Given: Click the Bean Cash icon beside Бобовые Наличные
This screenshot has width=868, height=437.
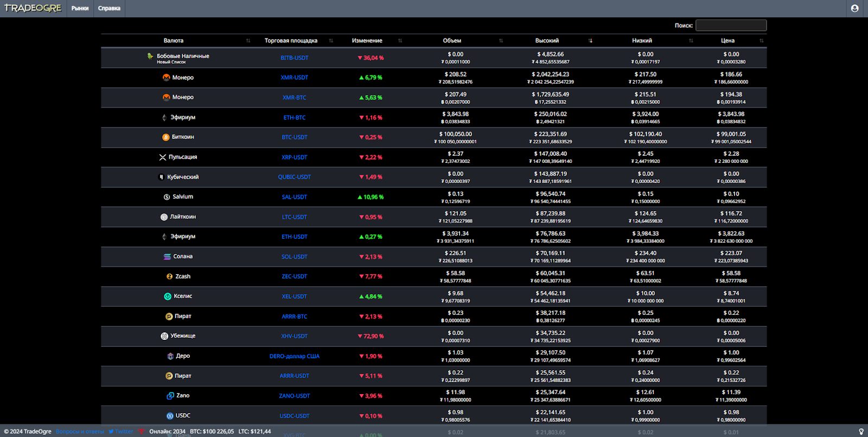Looking at the screenshot, I should click(150, 56).
